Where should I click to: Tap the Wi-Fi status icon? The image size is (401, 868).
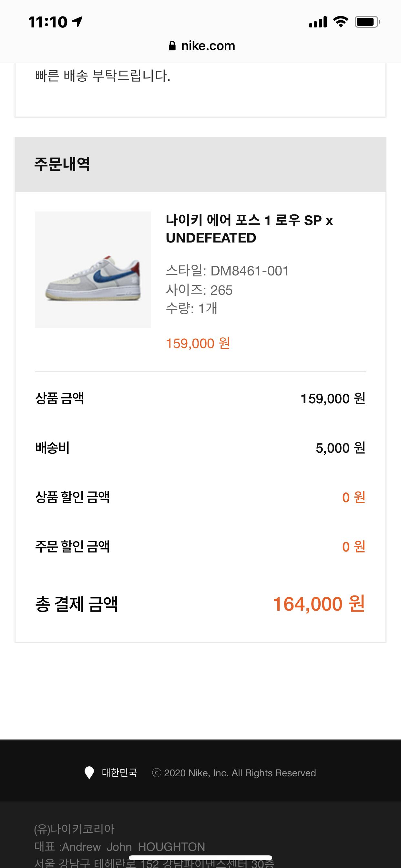[341, 22]
